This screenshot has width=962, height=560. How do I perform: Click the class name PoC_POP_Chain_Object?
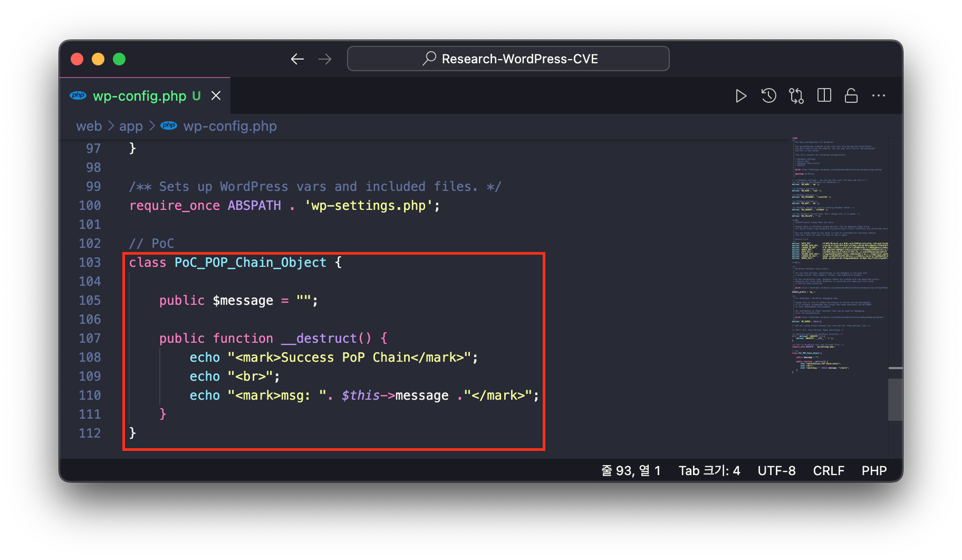[251, 263]
